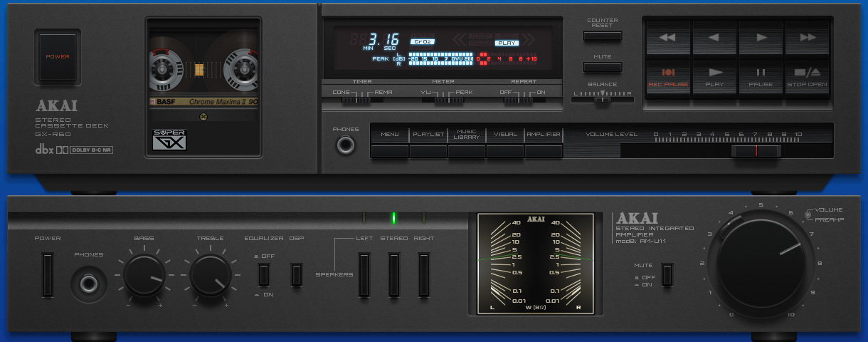Screen dimensions: 868x342
Task: Toggle the STEREO speakers switch
Action: point(394,274)
